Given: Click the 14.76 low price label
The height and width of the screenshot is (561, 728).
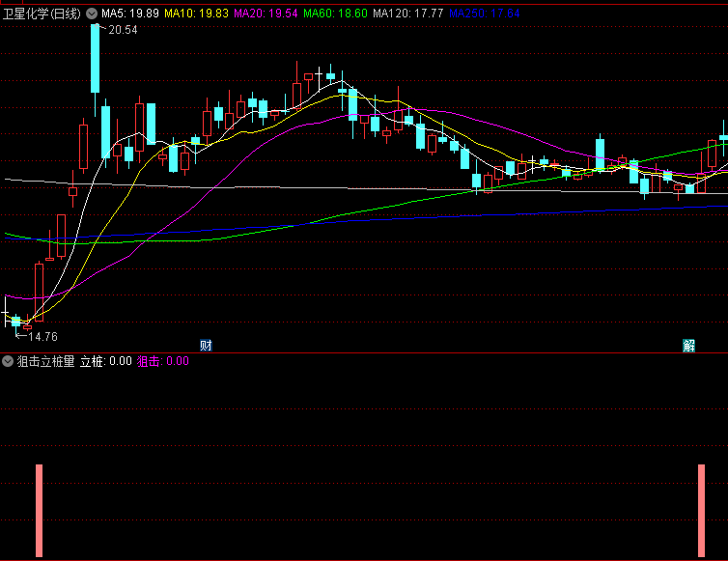Looking at the screenshot, I should [42, 337].
